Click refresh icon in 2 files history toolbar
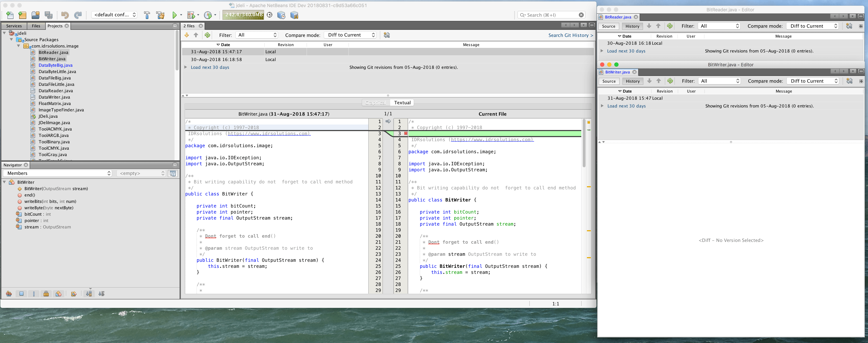This screenshot has height=343, width=868. 208,35
